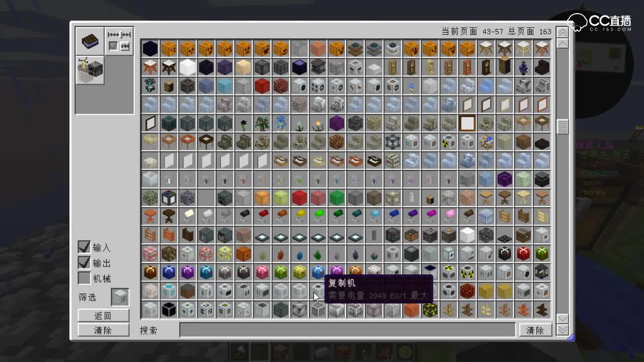644x362 pixels.
Task: Select the yellow-black hazard block
Action: click(x=429, y=309)
